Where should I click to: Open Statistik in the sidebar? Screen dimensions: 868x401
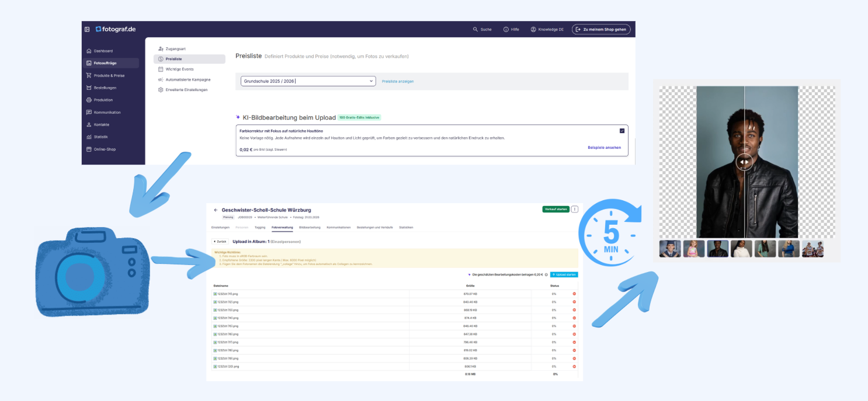tap(97, 137)
